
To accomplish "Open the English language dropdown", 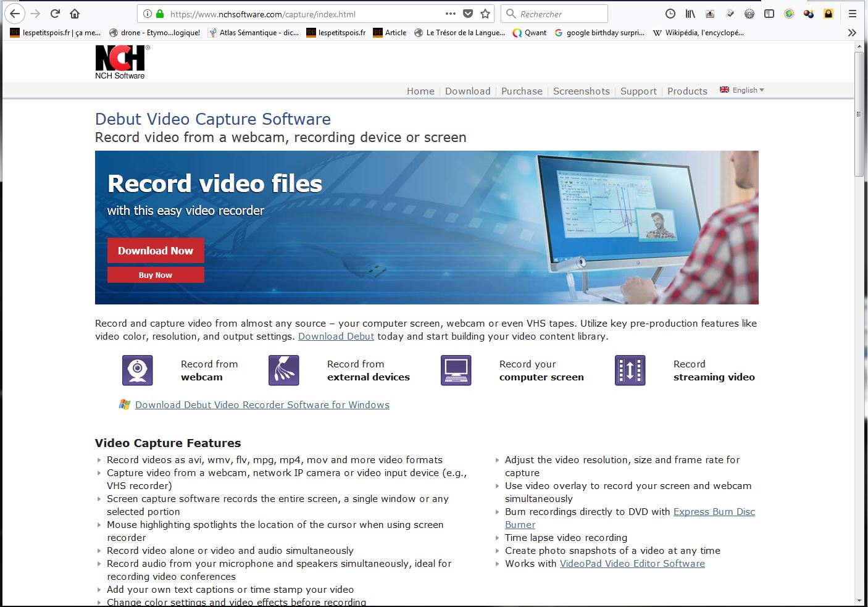I will point(743,90).
